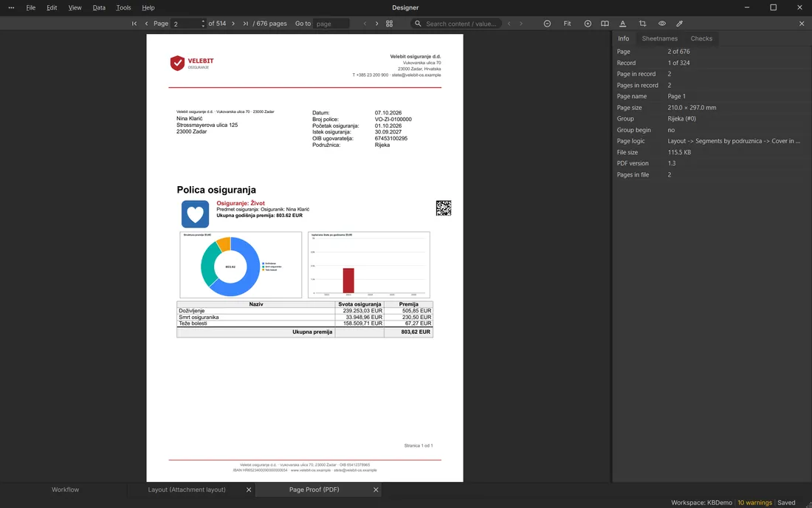Open the Edit menu
The width and height of the screenshot is (812, 508).
pyautogui.click(x=52, y=8)
